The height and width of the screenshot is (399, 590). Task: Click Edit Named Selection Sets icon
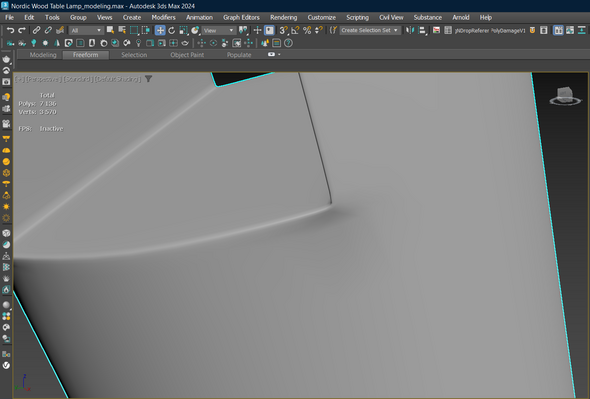coord(333,30)
